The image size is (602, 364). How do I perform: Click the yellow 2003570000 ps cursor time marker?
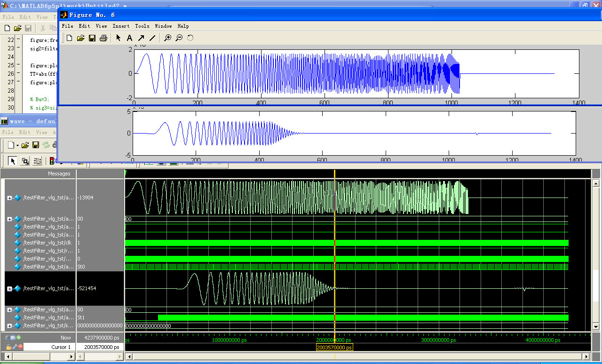click(334, 348)
